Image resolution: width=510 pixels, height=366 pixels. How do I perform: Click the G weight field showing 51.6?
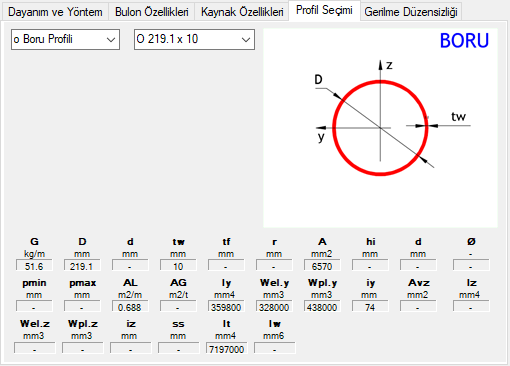tap(34, 266)
